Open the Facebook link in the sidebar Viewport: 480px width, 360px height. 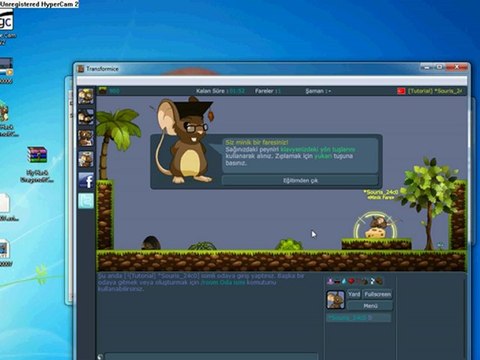point(86,180)
